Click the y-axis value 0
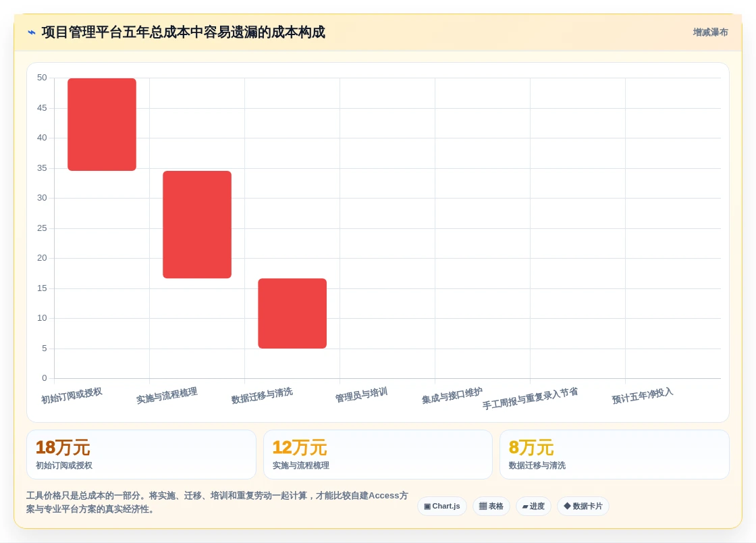The width and height of the screenshot is (756, 543). (x=45, y=378)
